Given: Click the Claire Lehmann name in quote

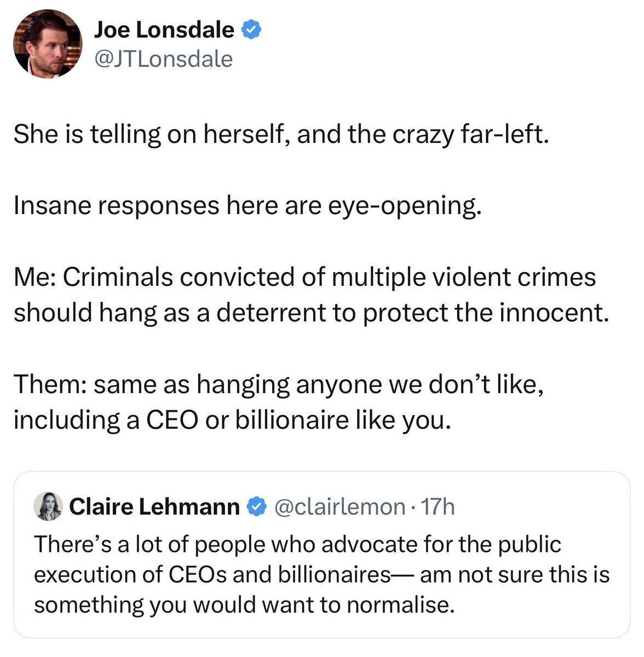Looking at the screenshot, I should click(x=154, y=507).
